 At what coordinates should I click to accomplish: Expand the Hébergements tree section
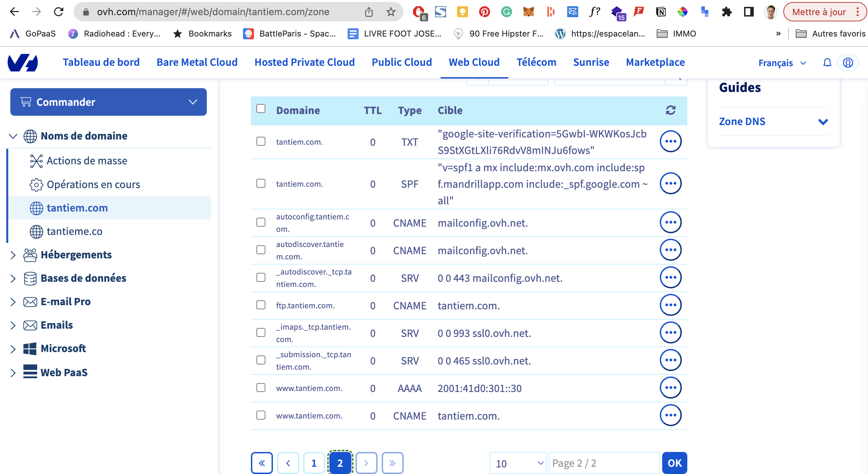coord(13,255)
